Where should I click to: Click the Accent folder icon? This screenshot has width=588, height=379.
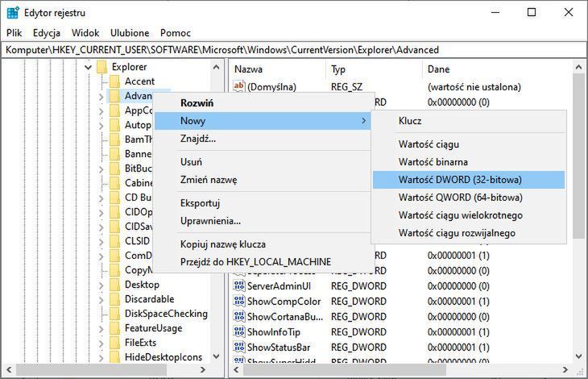(115, 81)
